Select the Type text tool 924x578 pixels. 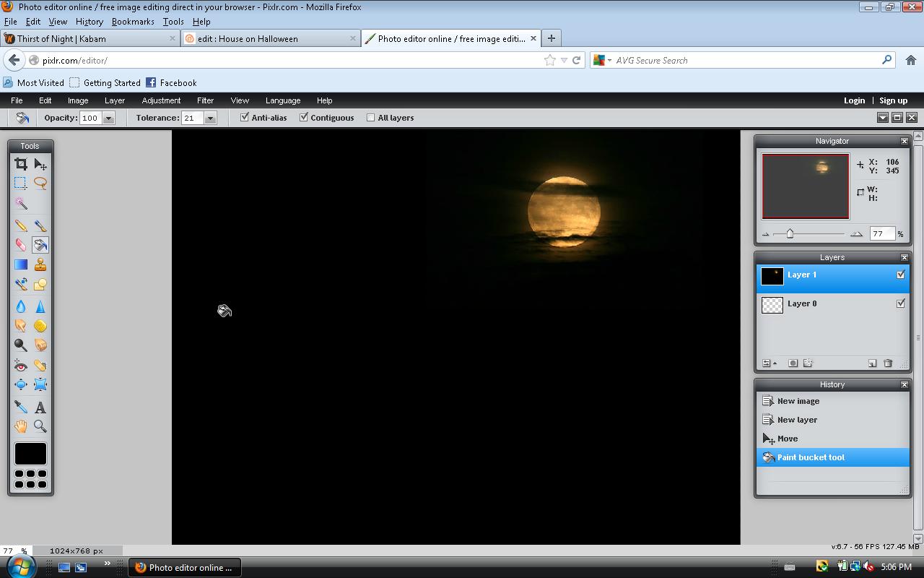point(40,407)
